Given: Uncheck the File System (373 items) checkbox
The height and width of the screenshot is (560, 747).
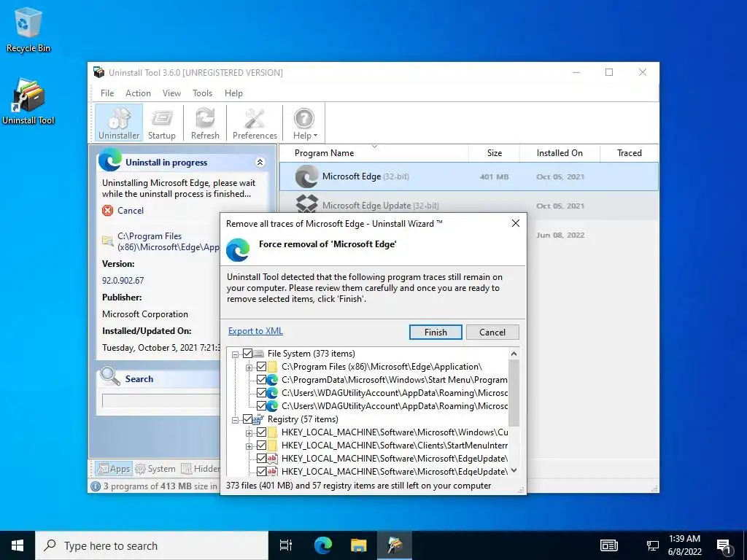Looking at the screenshot, I should coord(247,354).
